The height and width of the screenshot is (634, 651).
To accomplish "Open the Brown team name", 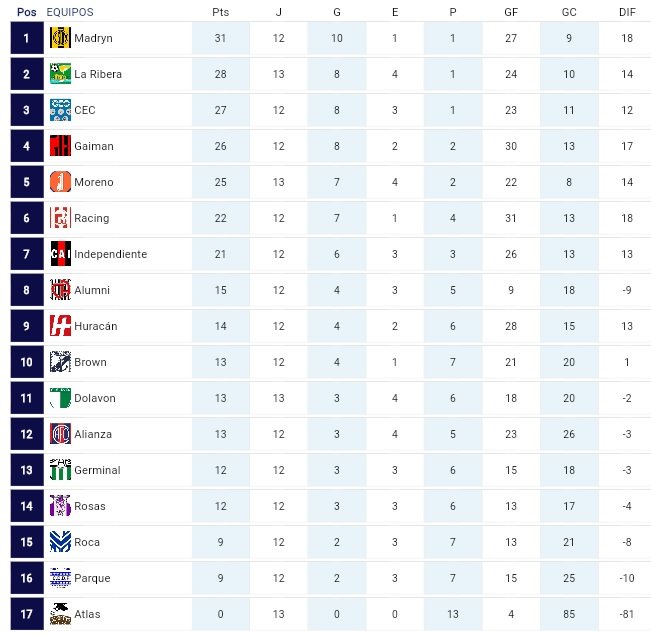I will click(x=91, y=362).
